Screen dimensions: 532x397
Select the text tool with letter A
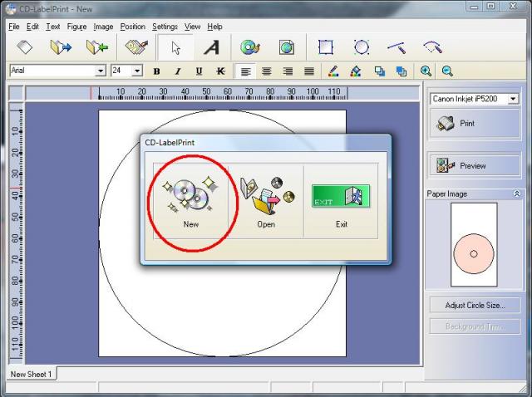(212, 47)
